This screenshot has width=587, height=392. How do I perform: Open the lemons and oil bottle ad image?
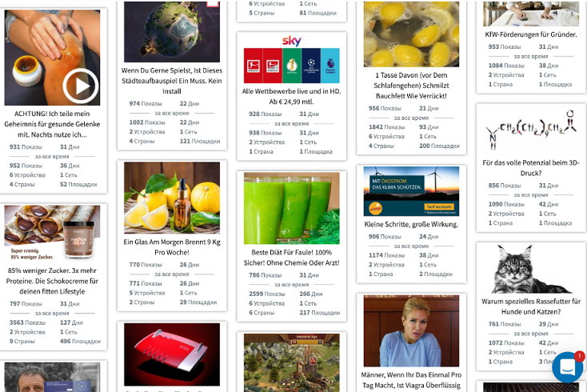tap(172, 198)
